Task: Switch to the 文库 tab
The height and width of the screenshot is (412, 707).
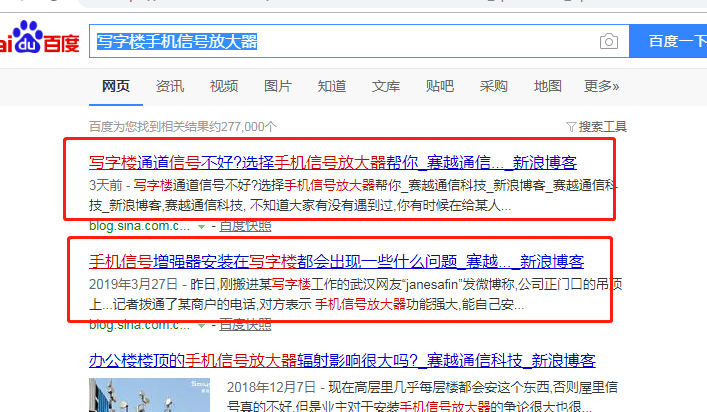Action: (386, 86)
